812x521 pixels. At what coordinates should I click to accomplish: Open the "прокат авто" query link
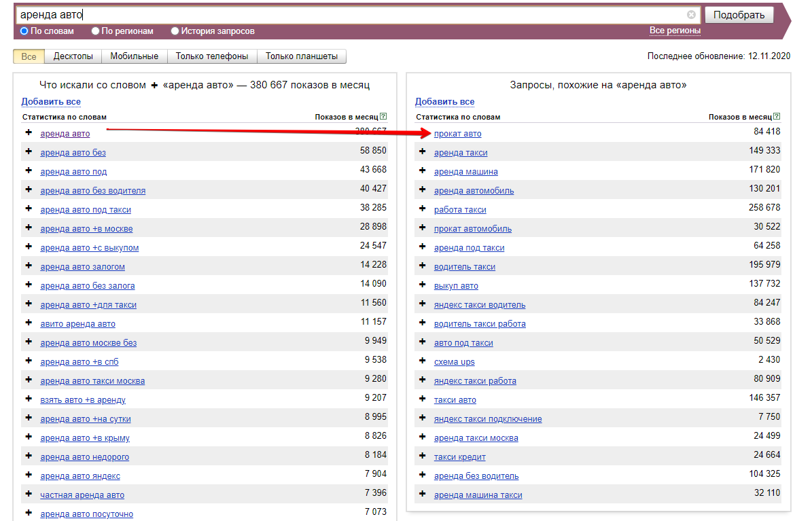[457, 134]
